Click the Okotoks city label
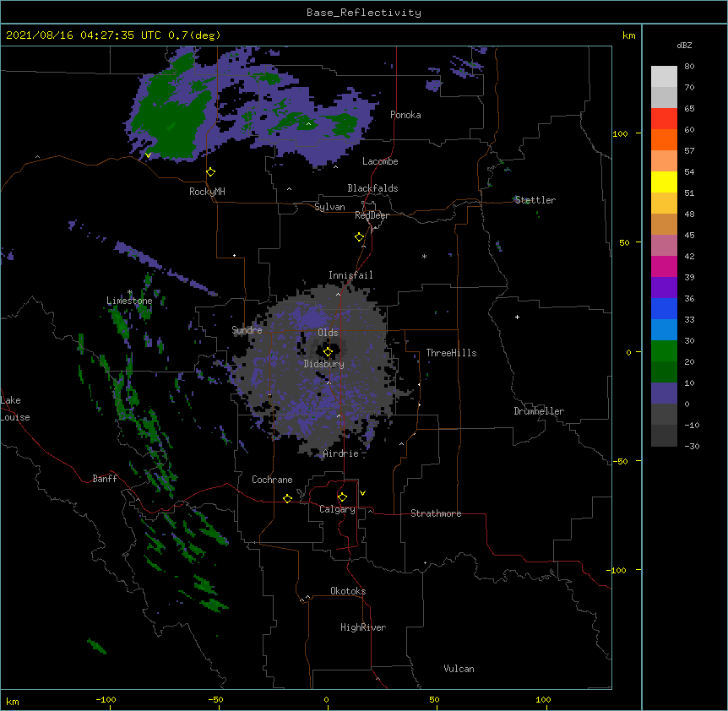Screen dimensions: 728x711 coord(348,591)
